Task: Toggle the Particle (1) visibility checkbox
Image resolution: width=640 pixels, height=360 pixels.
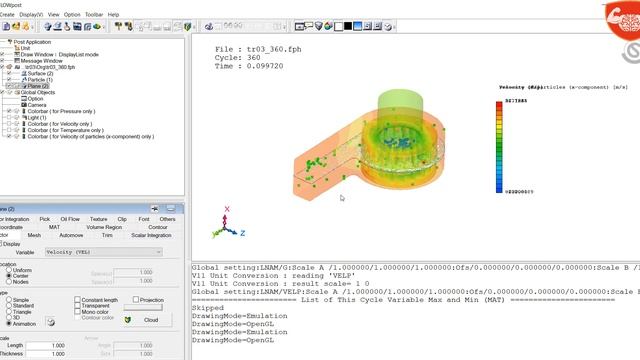Action: (x=9, y=80)
